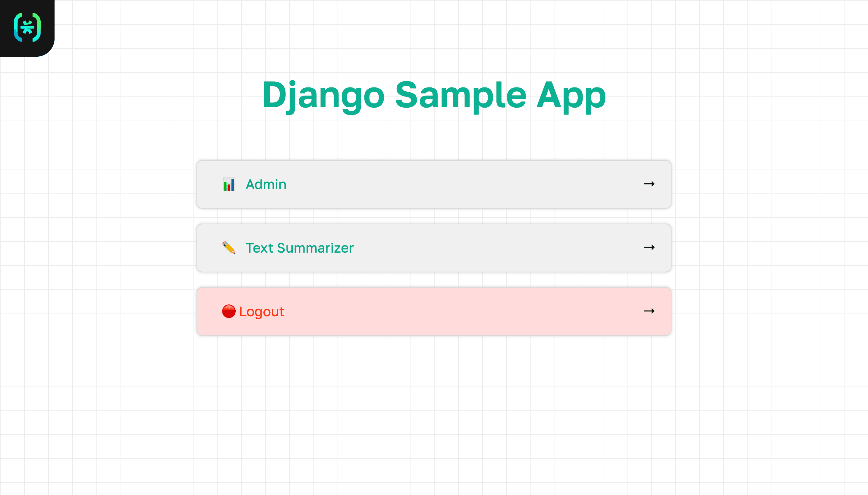
Task: Click the arrow on the Logout card
Action: coord(649,311)
